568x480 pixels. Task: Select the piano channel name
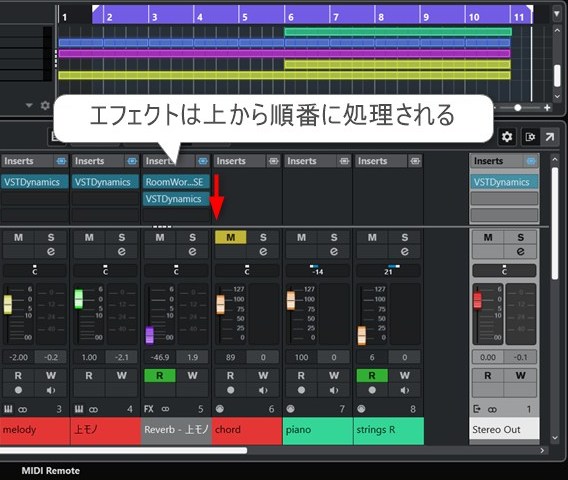[x=318, y=430]
